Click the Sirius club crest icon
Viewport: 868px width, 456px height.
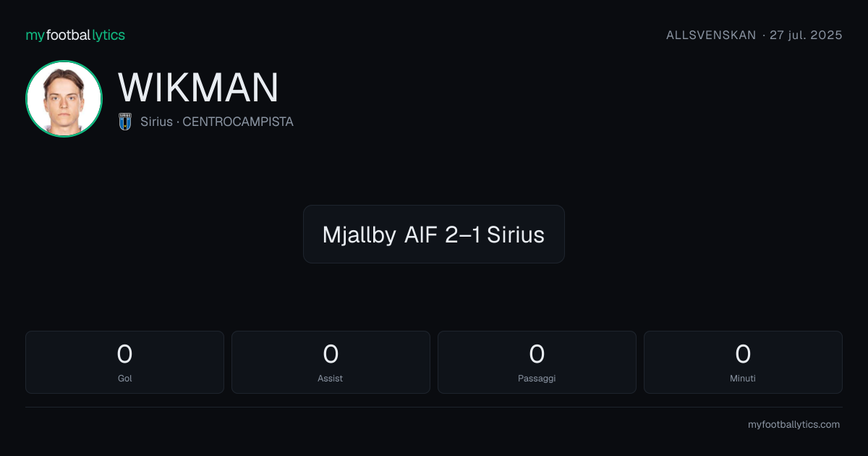(x=125, y=122)
